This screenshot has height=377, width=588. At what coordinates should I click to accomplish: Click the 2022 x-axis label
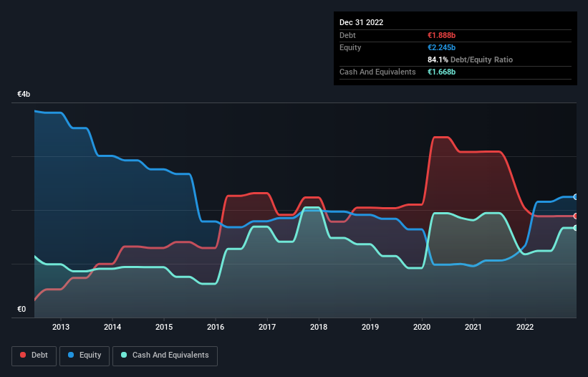click(525, 327)
